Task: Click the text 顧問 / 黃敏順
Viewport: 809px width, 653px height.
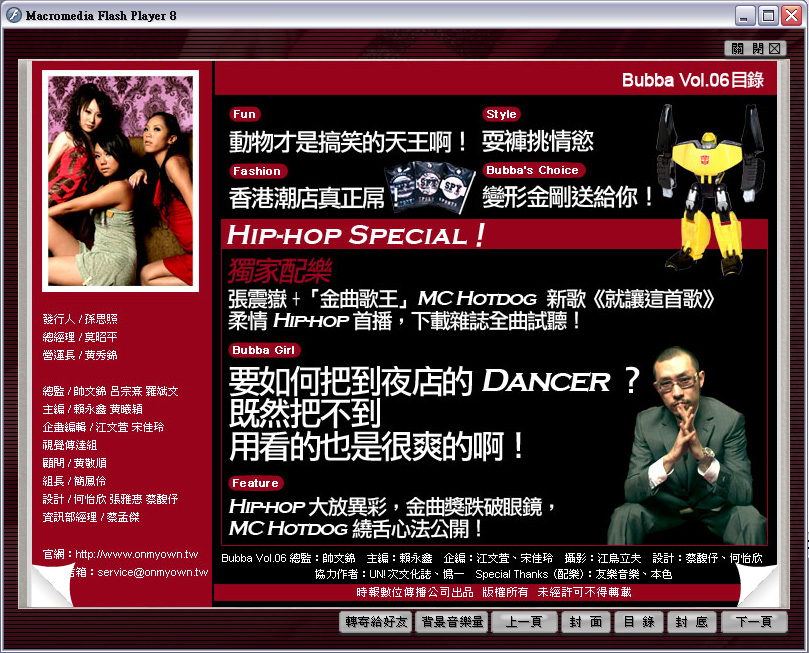Action: pyautogui.click(x=74, y=463)
